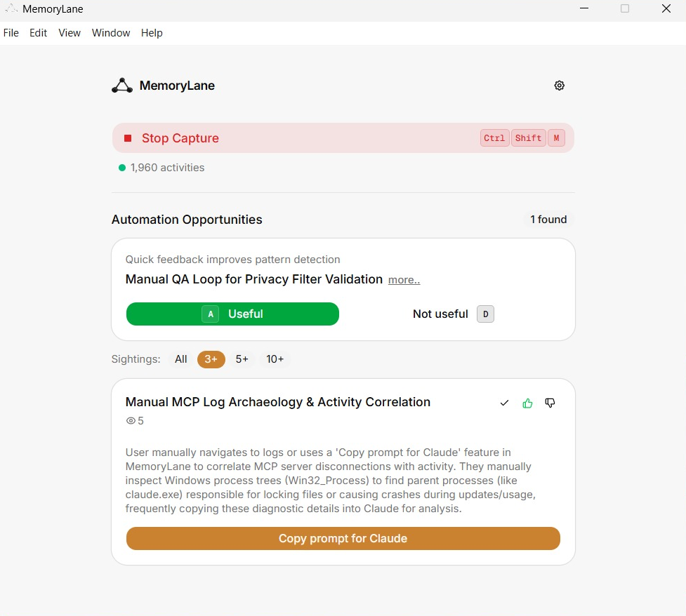Screen dimensions: 686x616
Task: Click Copy prompt for Claude button
Action: point(343,539)
